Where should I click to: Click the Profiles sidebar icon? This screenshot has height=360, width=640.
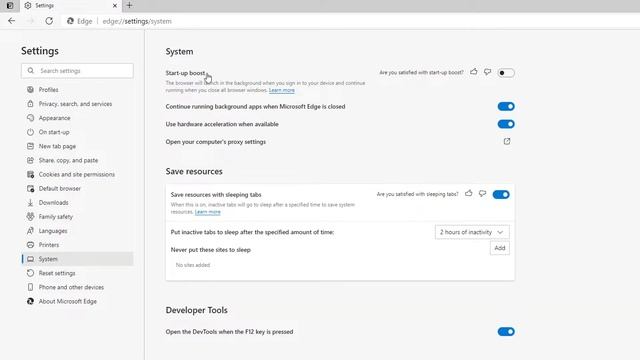[30, 89]
